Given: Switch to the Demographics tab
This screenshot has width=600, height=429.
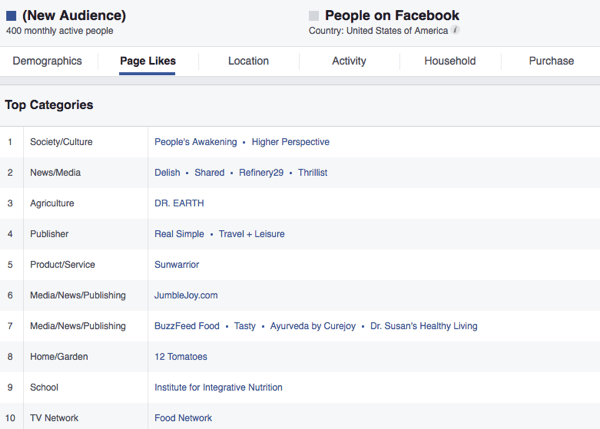Looking at the screenshot, I should (47, 61).
